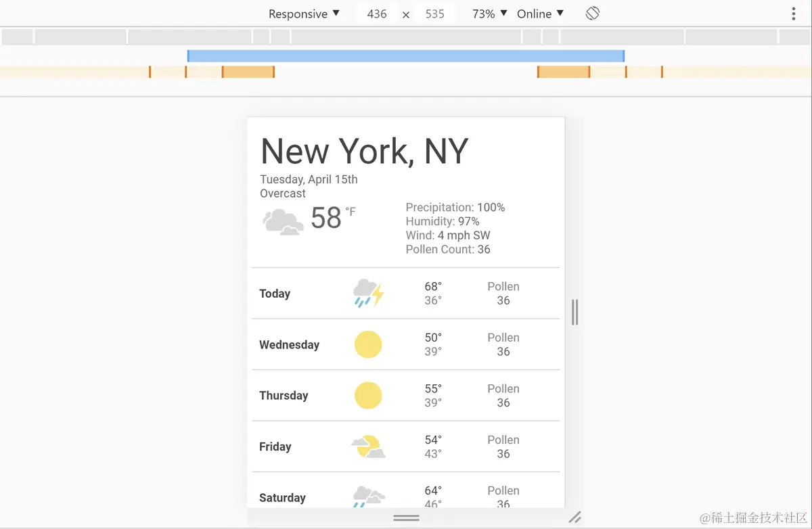Click Today's thunderstorm weather icon
Image resolution: width=812 pixels, height=529 pixels.
(368, 293)
